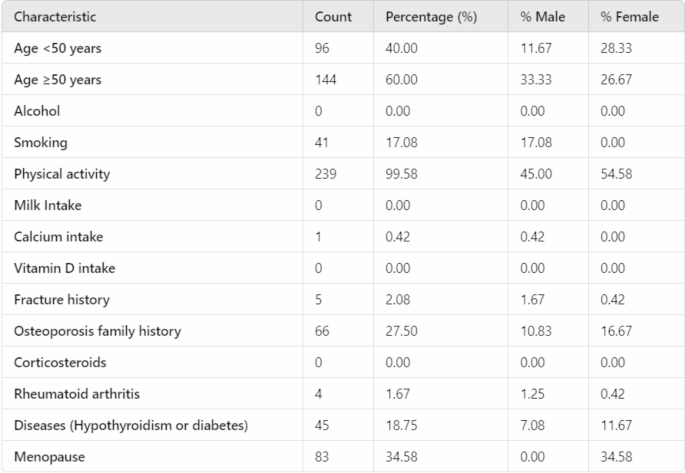Select the Physical activity row label

click(x=61, y=174)
